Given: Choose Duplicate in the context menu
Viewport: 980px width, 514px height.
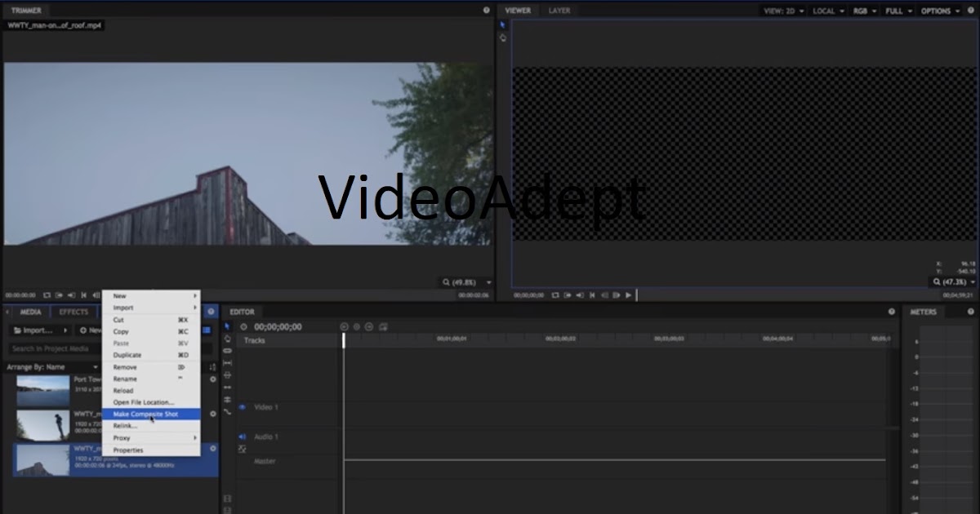Looking at the screenshot, I should (x=151, y=356).
